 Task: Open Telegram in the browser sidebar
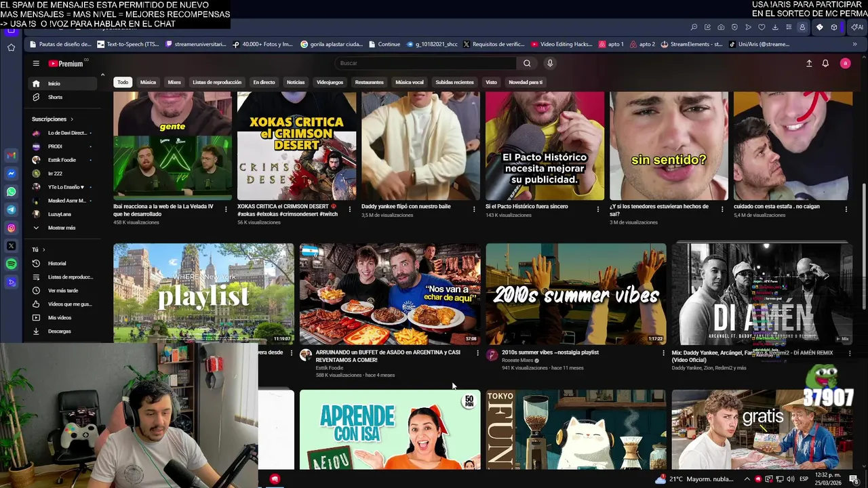coord(11,210)
